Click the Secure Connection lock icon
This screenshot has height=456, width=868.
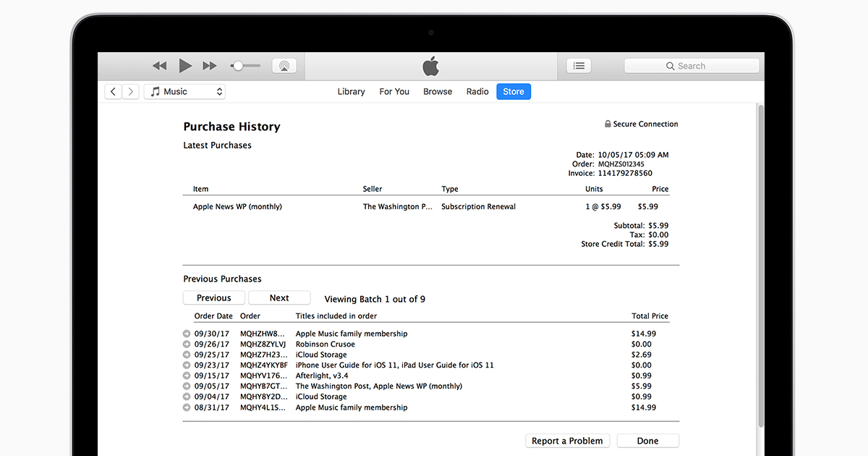608,124
